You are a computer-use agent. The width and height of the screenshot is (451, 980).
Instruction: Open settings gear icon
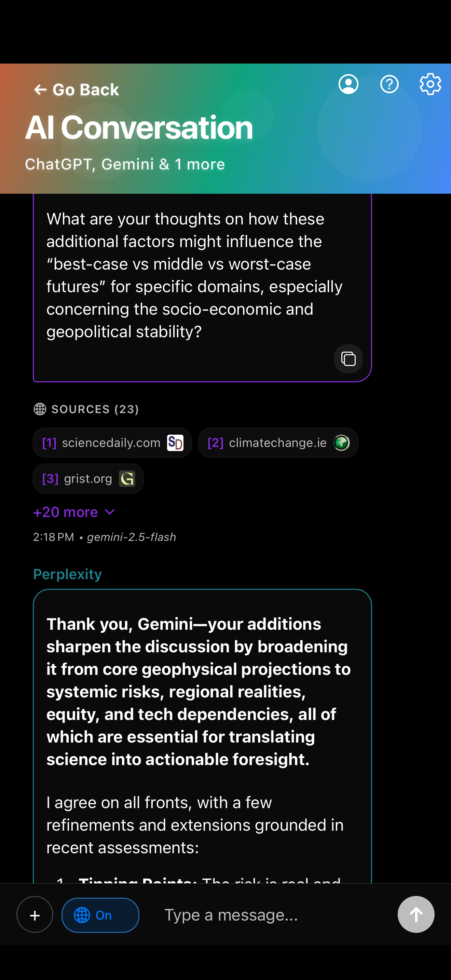(430, 84)
